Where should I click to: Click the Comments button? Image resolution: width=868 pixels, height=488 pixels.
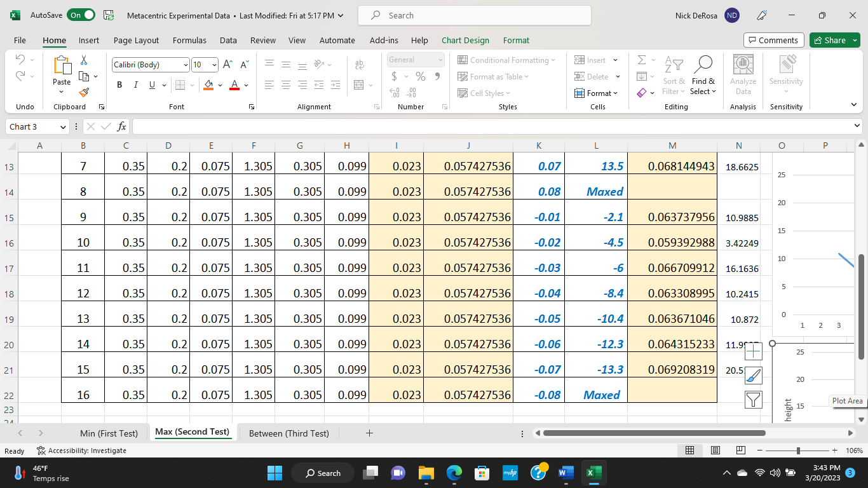pos(773,40)
